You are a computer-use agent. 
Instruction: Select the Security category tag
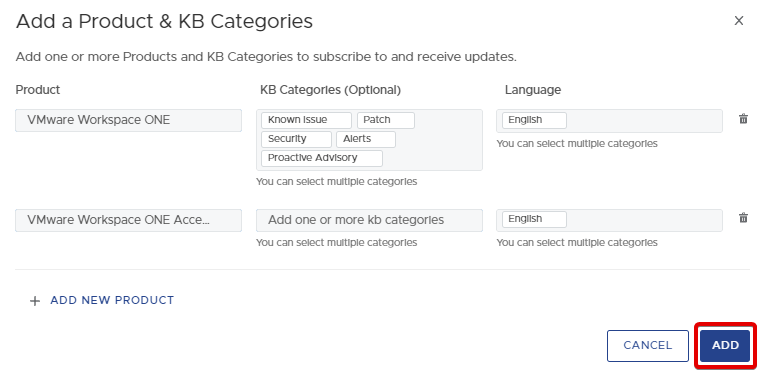tap(296, 139)
